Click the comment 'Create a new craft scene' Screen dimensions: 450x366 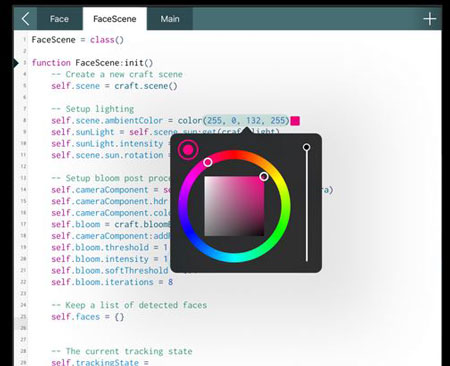(x=117, y=74)
